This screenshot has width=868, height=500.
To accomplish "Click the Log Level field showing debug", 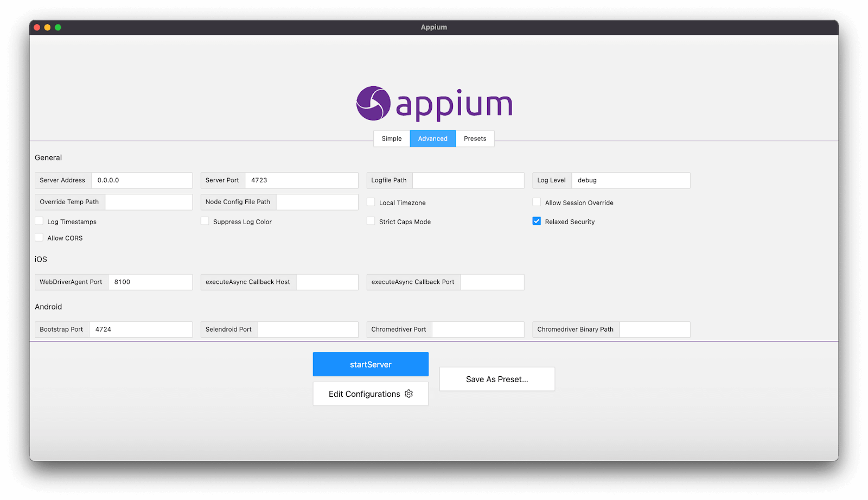I will click(631, 180).
